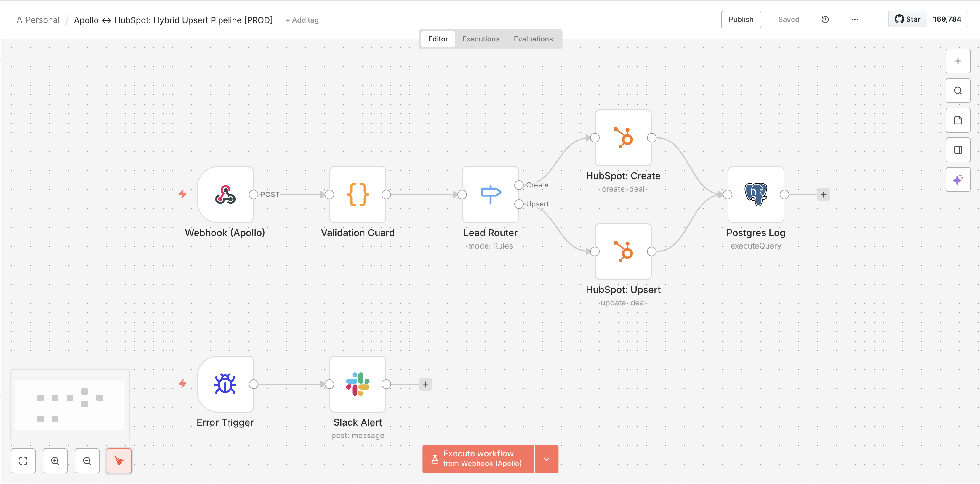
Task: Add a sticky note from the right sidebar
Action: tap(958, 120)
